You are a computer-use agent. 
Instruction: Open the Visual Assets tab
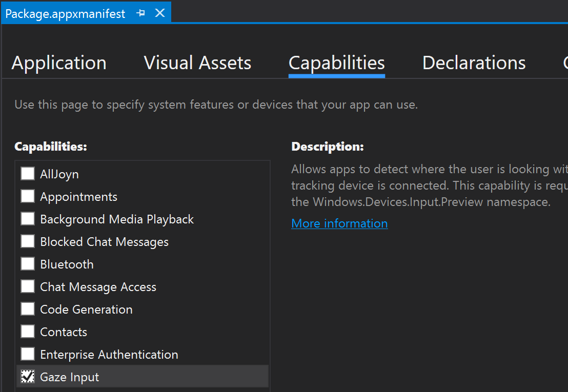click(x=197, y=63)
